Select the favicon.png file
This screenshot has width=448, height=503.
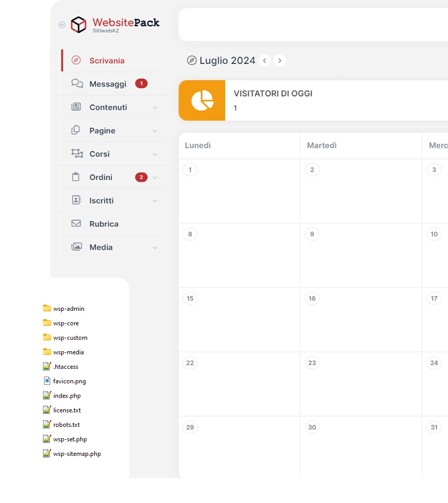(69, 381)
